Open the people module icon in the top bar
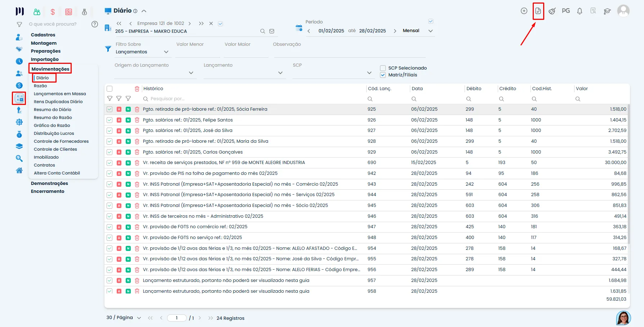The width and height of the screenshot is (644, 327). 37,12
